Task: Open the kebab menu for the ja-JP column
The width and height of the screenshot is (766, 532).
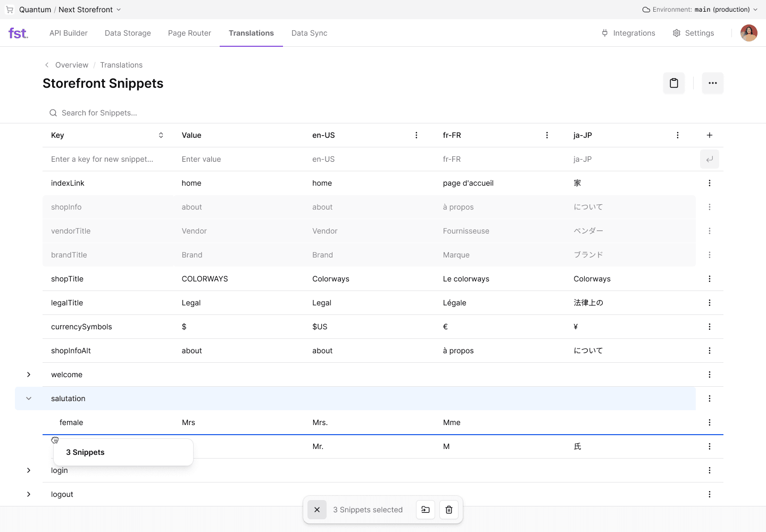Action: click(x=677, y=135)
